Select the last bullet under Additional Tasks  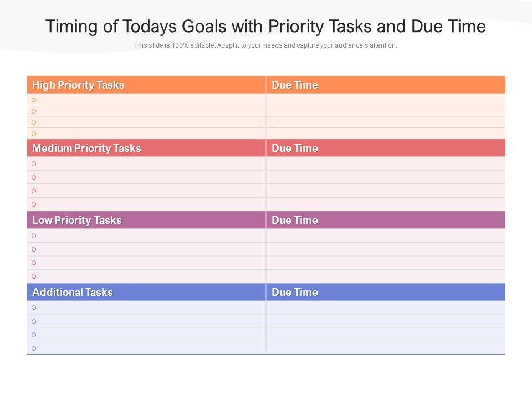tap(34, 349)
